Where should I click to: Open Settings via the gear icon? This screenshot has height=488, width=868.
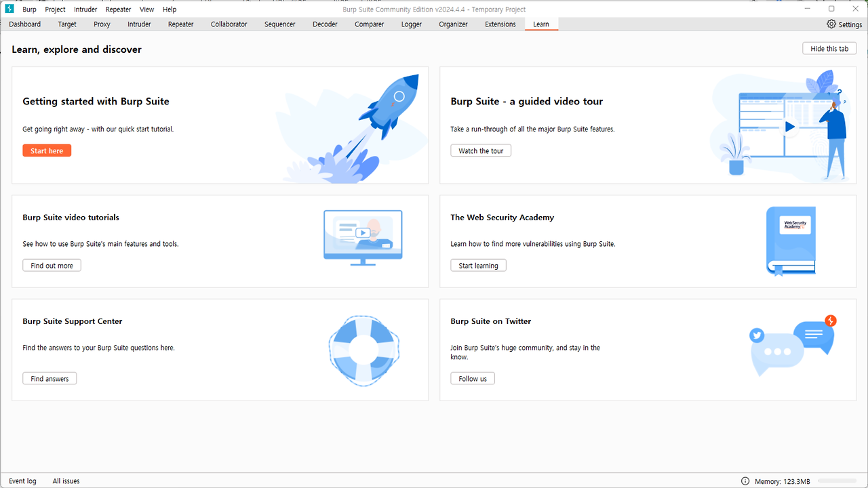[x=831, y=24]
